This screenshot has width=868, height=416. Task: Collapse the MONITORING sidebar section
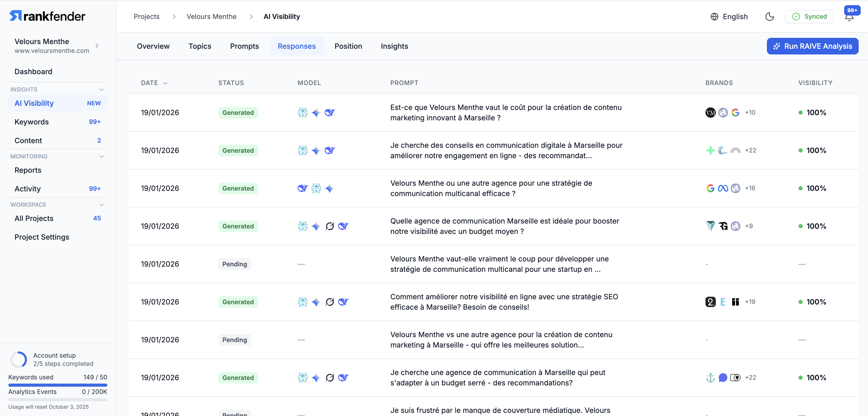click(101, 156)
